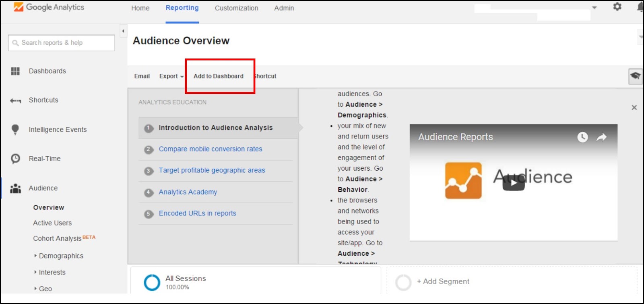The height and width of the screenshot is (304, 644).
Task: Click the Google Analytics logo
Action: (x=49, y=7)
